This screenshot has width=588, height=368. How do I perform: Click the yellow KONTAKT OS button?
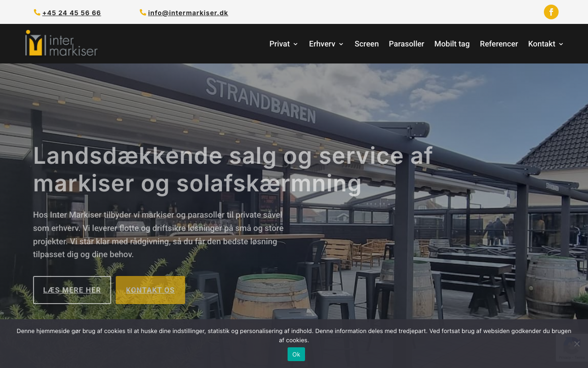(x=150, y=290)
